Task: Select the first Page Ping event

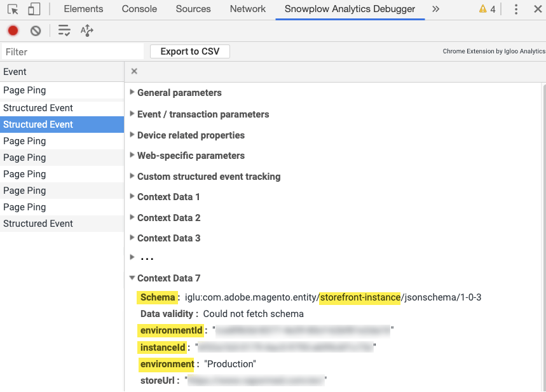Action: 25,90
